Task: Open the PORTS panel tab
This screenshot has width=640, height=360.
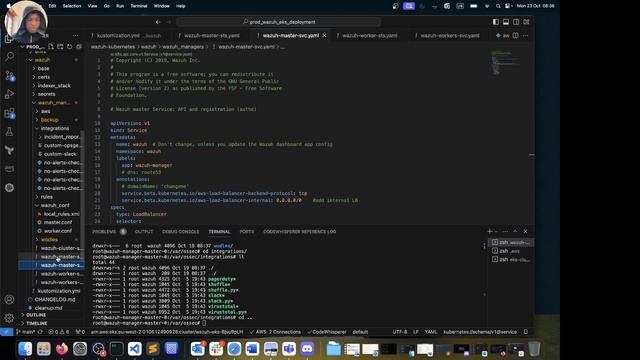Action: [x=247, y=231]
